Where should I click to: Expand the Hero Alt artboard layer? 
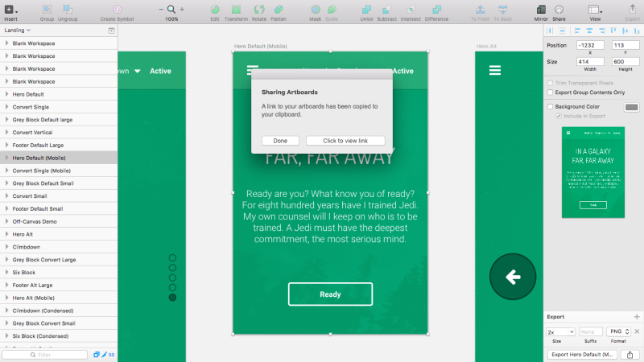[6, 234]
